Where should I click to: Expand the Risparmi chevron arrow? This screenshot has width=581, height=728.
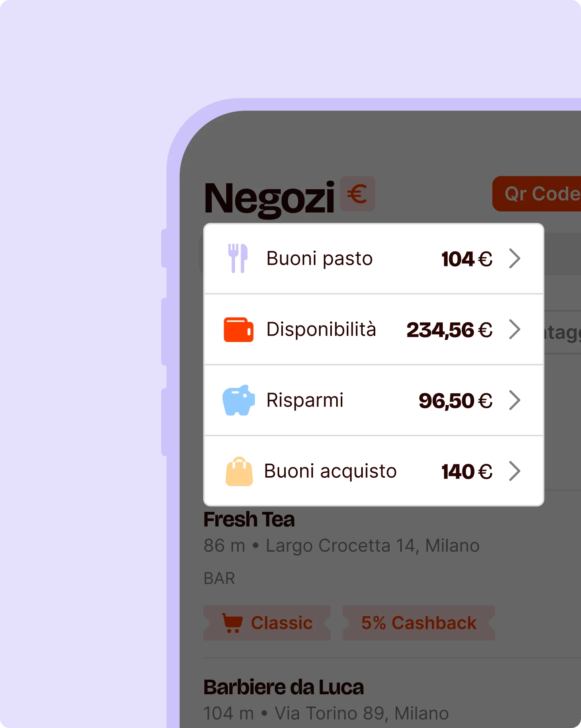click(x=515, y=400)
